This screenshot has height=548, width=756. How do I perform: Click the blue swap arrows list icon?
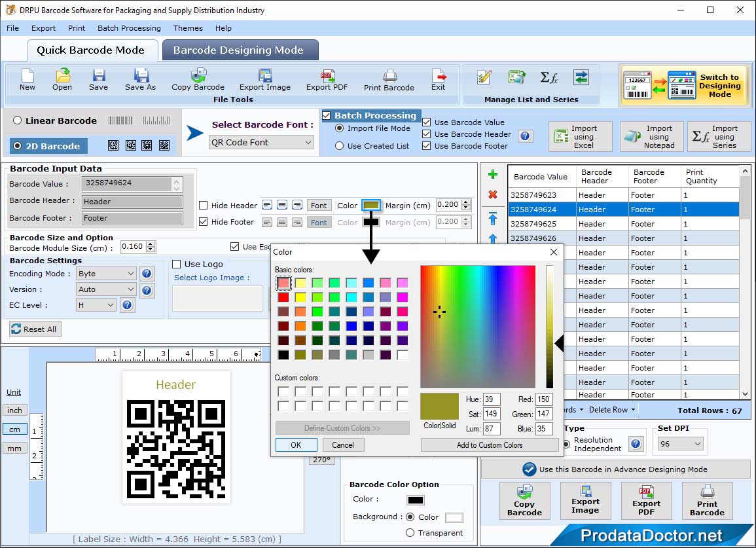click(581, 77)
